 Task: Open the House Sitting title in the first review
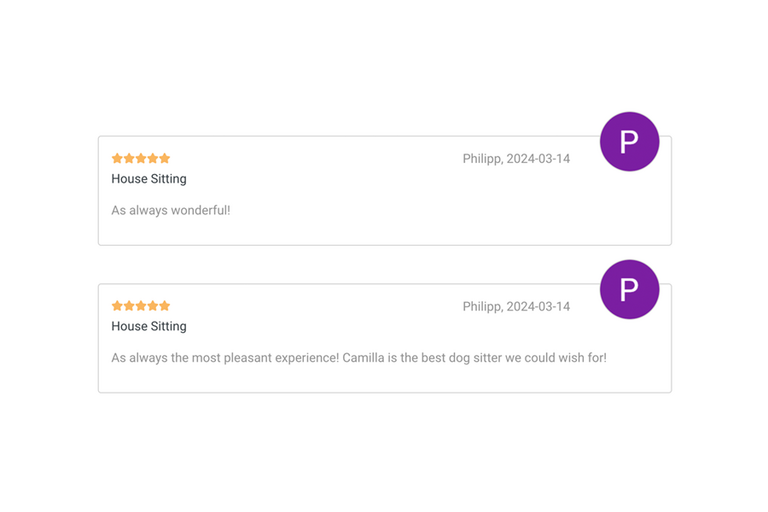point(149,179)
